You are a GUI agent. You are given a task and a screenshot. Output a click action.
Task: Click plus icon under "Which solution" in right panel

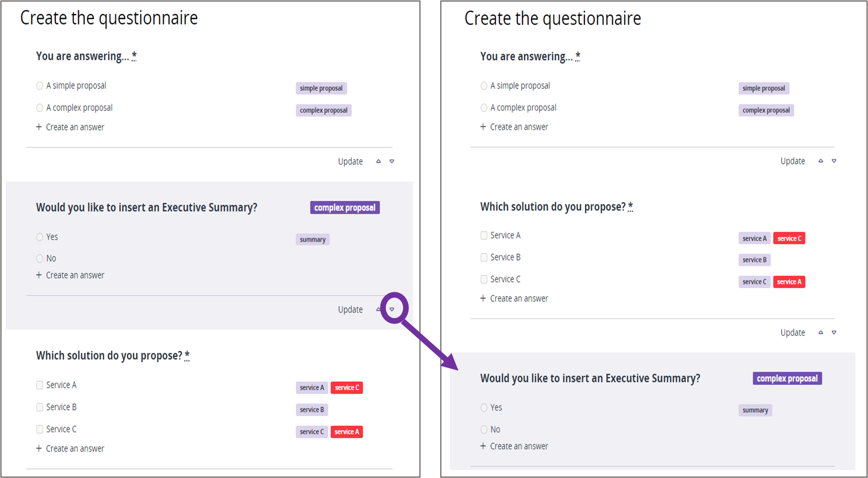click(483, 298)
